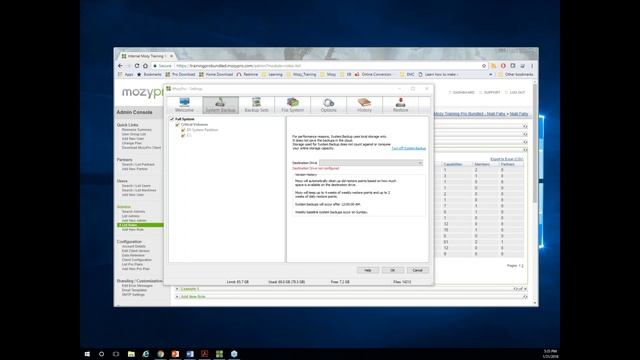
Task: Close the Internal Mozy Training browser tab
Action: pyautogui.click(x=171, y=56)
